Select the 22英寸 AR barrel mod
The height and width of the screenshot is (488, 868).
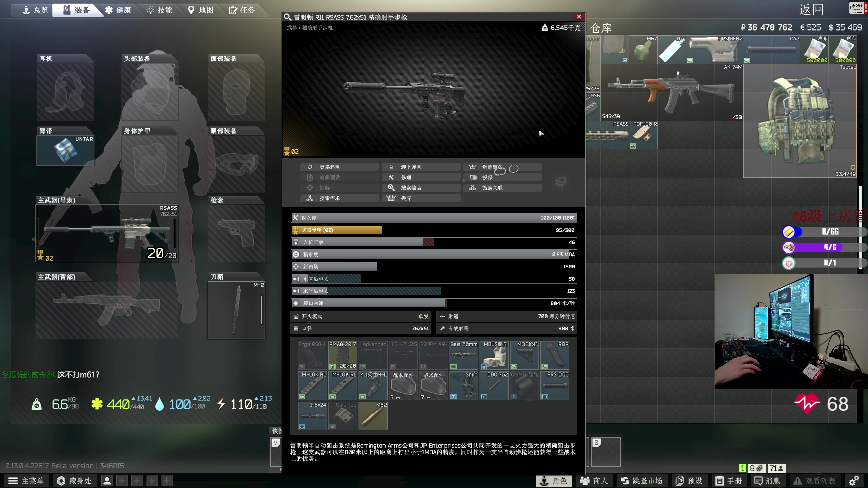coord(434,355)
